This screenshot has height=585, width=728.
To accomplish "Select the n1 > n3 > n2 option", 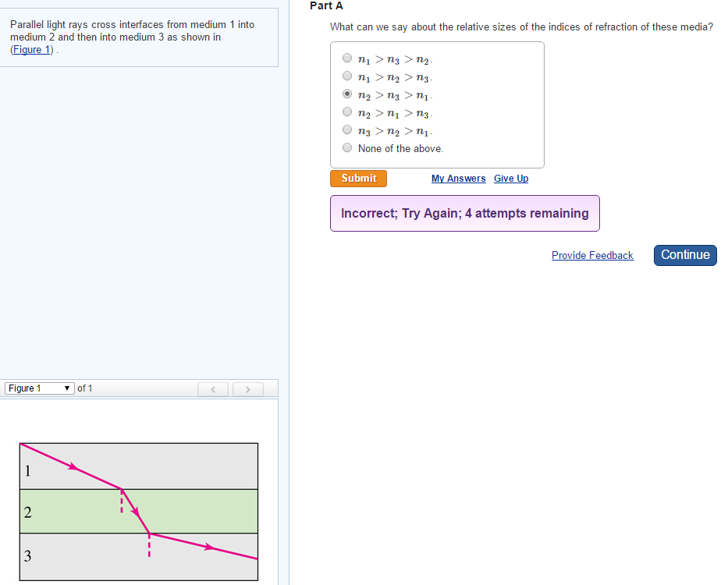I will [x=347, y=58].
